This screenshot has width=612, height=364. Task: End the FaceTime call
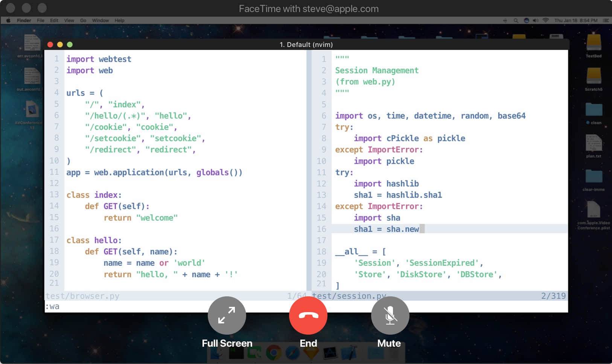tap(308, 315)
